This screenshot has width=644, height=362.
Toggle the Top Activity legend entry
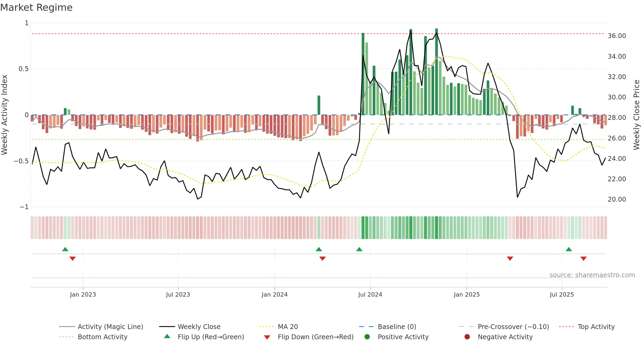coord(587,327)
